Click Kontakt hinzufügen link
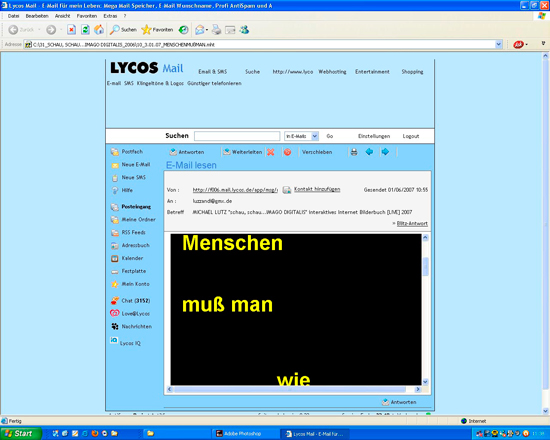 pyautogui.click(x=317, y=189)
